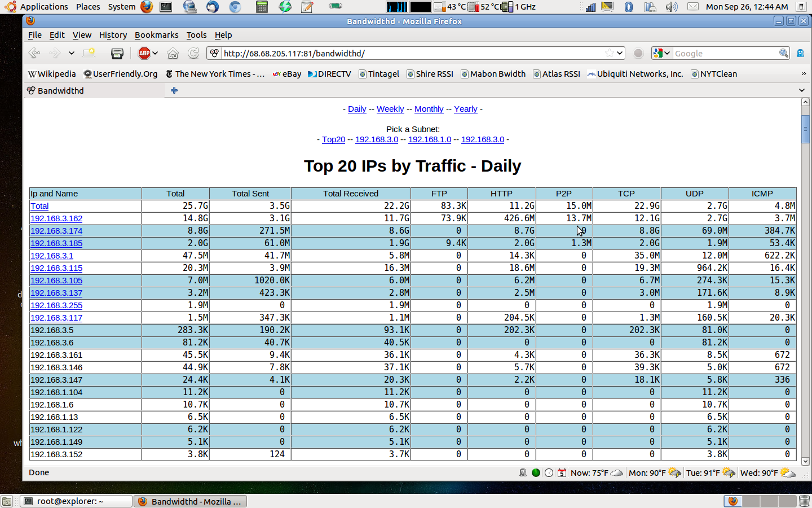Expand the URL bar history dropdown

[x=620, y=53]
